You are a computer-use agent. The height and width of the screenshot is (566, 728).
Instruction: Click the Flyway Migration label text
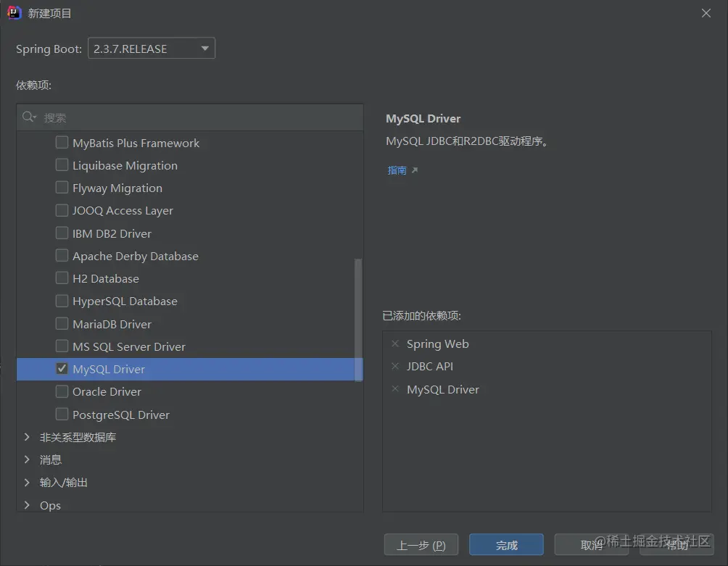117,188
